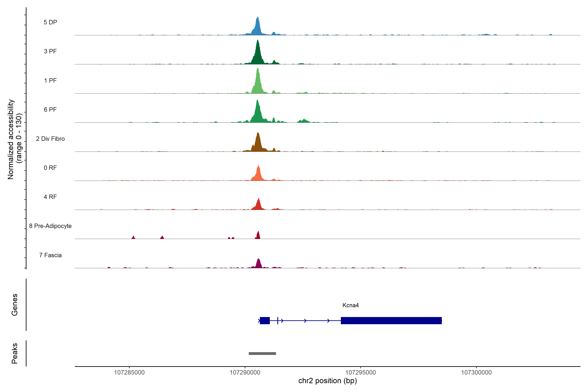The height and width of the screenshot is (392, 588).
Task: Click the 5 DP track label
Action: pos(50,22)
